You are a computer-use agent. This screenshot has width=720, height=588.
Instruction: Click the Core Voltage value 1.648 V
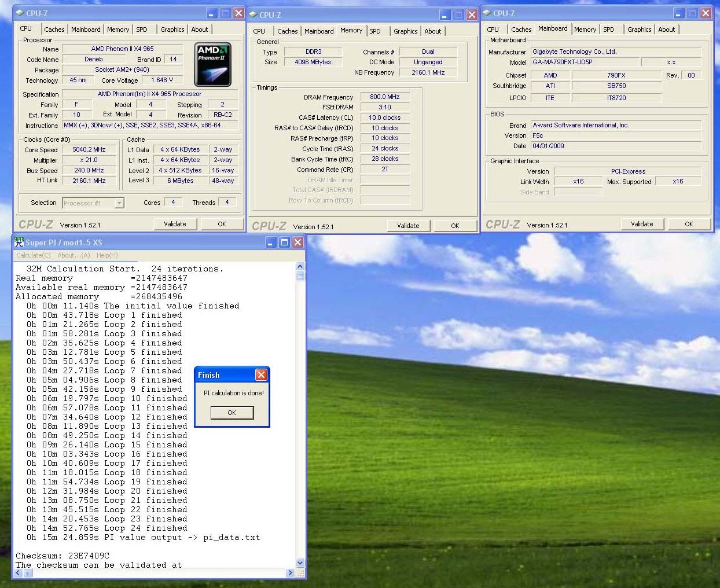tap(163, 80)
